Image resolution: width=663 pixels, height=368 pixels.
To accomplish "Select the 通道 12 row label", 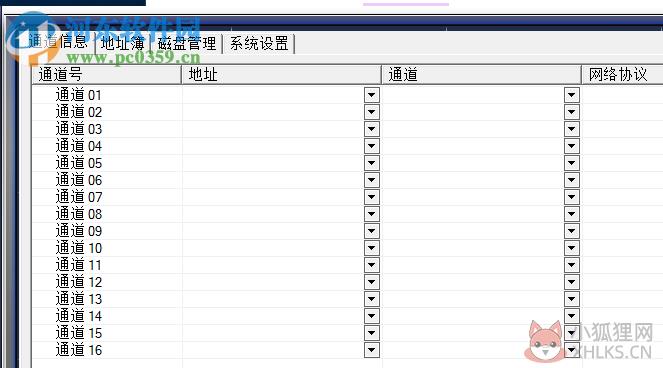I will tap(79, 282).
